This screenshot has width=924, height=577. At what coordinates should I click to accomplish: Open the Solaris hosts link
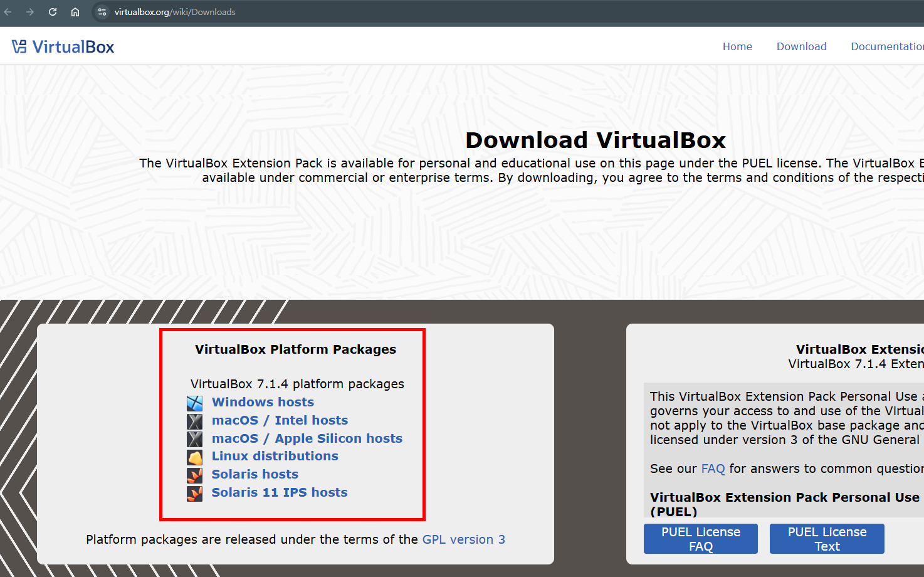coord(255,474)
